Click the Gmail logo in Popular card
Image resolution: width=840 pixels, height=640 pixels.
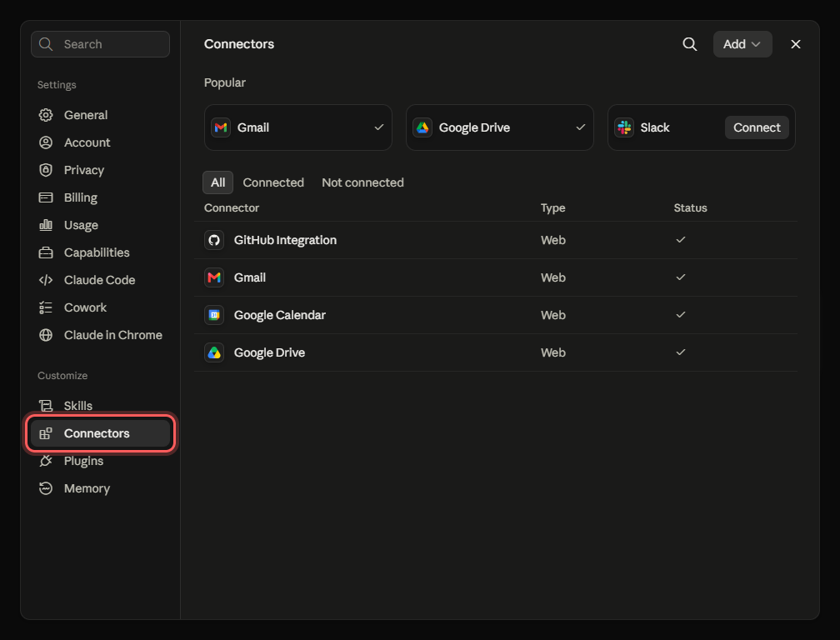[x=221, y=127]
